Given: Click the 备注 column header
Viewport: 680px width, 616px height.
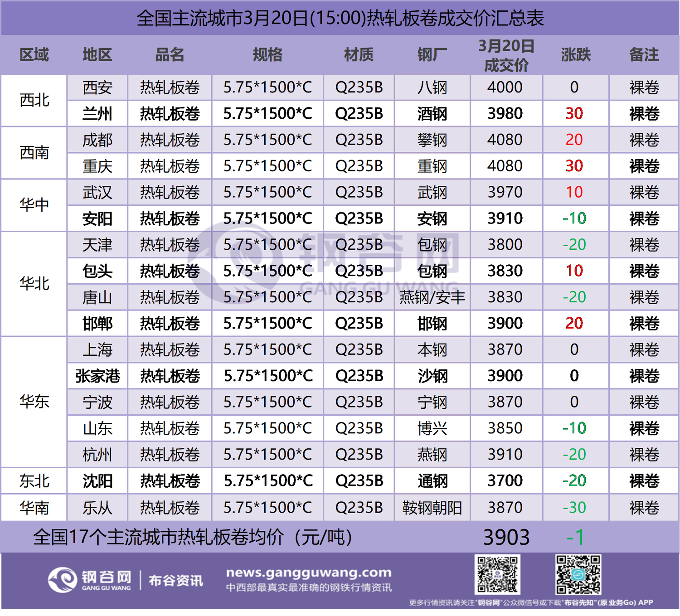Looking at the screenshot, I should click(644, 55).
